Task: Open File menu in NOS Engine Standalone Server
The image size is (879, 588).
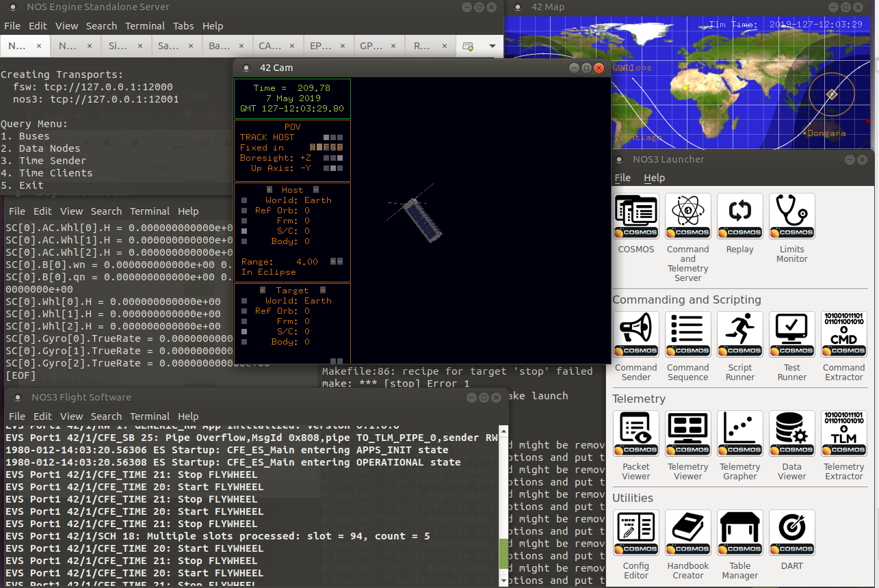Action: click(x=12, y=26)
